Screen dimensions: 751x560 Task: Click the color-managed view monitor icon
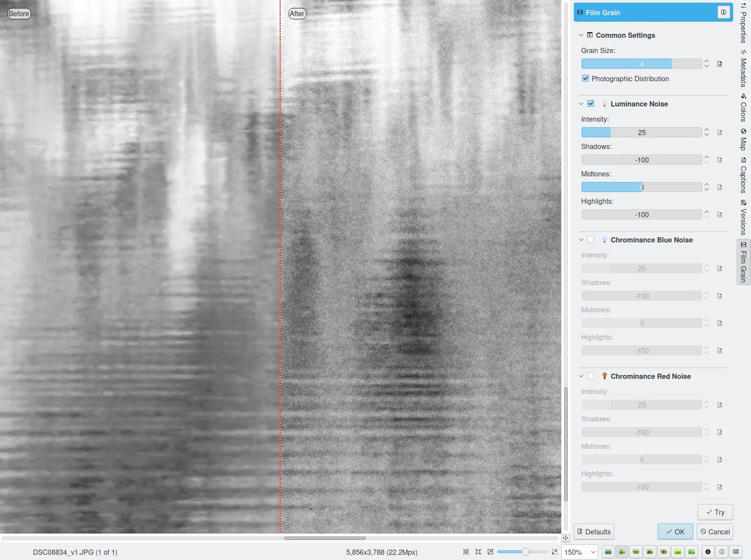click(x=736, y=552)
